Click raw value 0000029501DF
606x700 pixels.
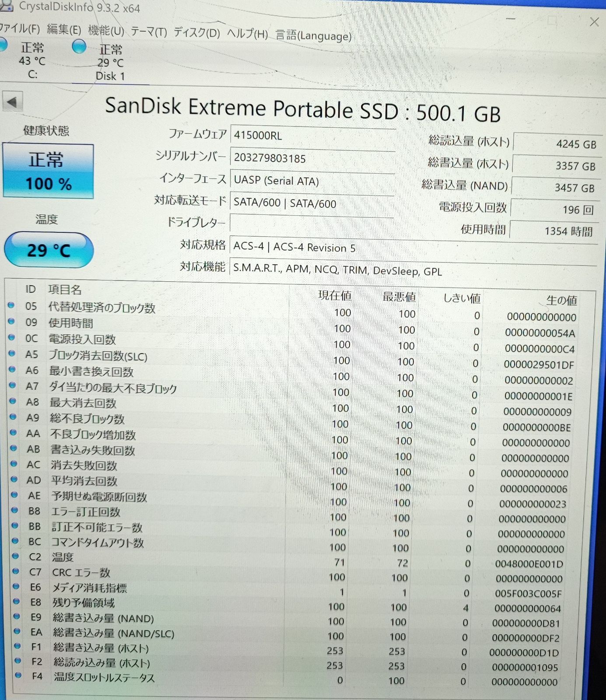[x=539, y=364]
